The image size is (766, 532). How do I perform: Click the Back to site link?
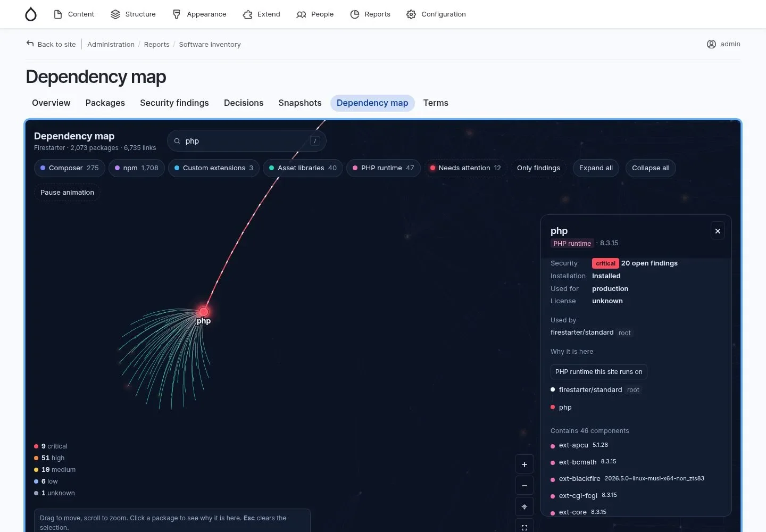pyautogui.click(x=51, y=44)
